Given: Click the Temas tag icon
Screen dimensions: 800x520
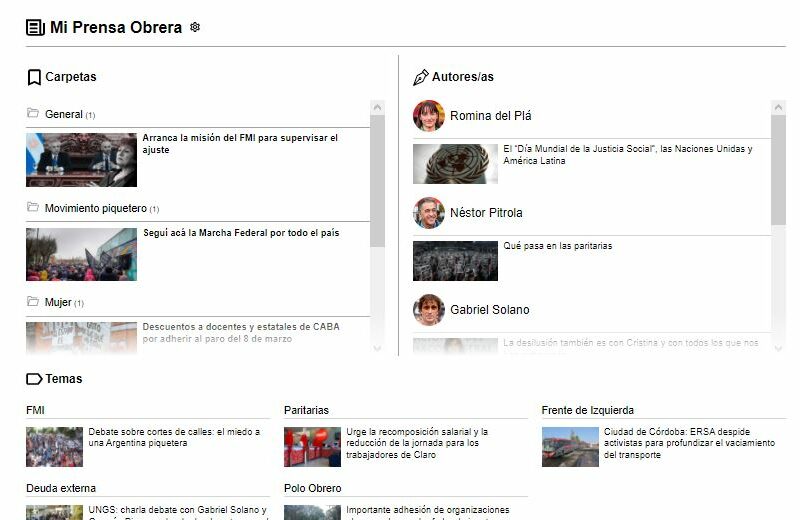Looking at the screenshot, I should pos(34,379).
